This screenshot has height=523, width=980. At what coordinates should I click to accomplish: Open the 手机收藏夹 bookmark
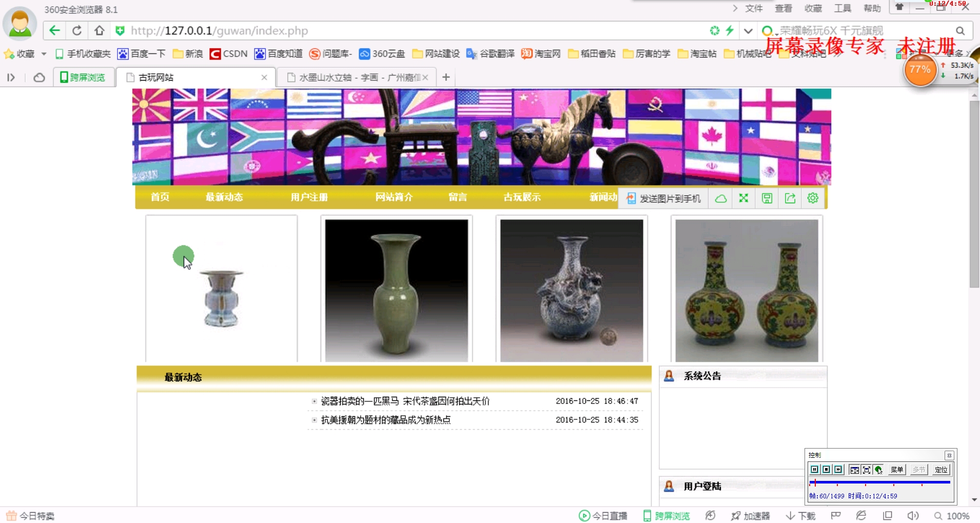click(x=83, y=54)
